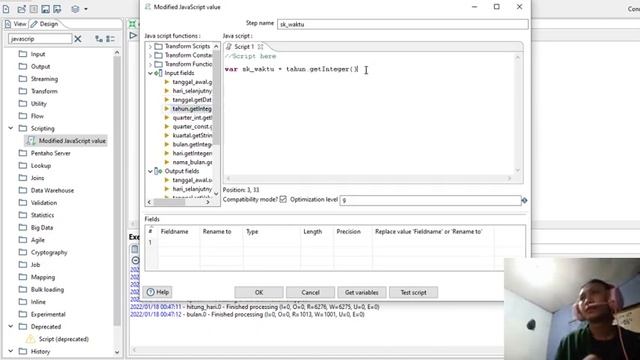Click the Test script button
Viewport: 640px width, 360px height.
pyautogui.click(x=413, y=293)
